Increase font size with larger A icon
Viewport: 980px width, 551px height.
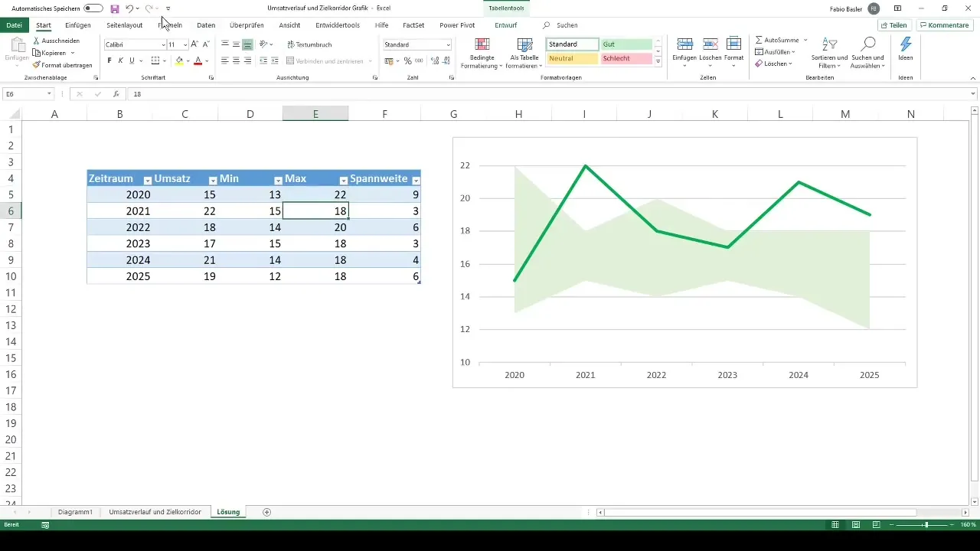(194, 44)
